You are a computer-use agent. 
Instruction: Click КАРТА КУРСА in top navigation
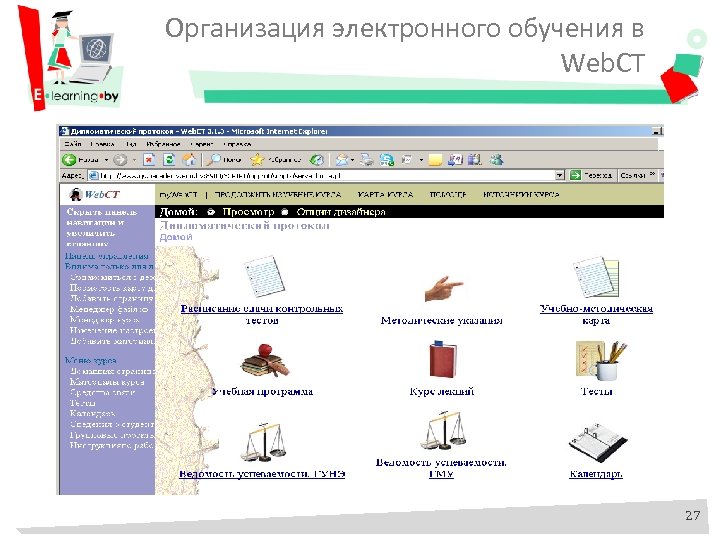point(385,195)
